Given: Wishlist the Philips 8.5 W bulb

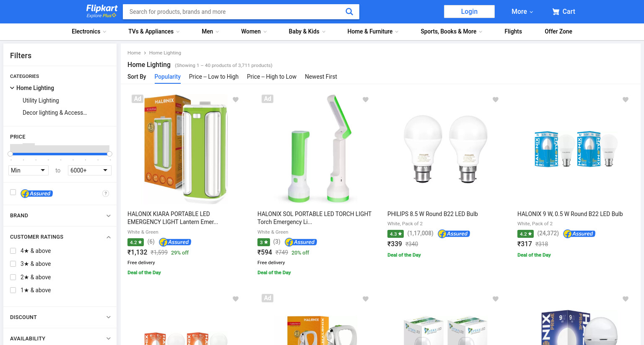Looking at the screenshot, I should coord(496,100).
